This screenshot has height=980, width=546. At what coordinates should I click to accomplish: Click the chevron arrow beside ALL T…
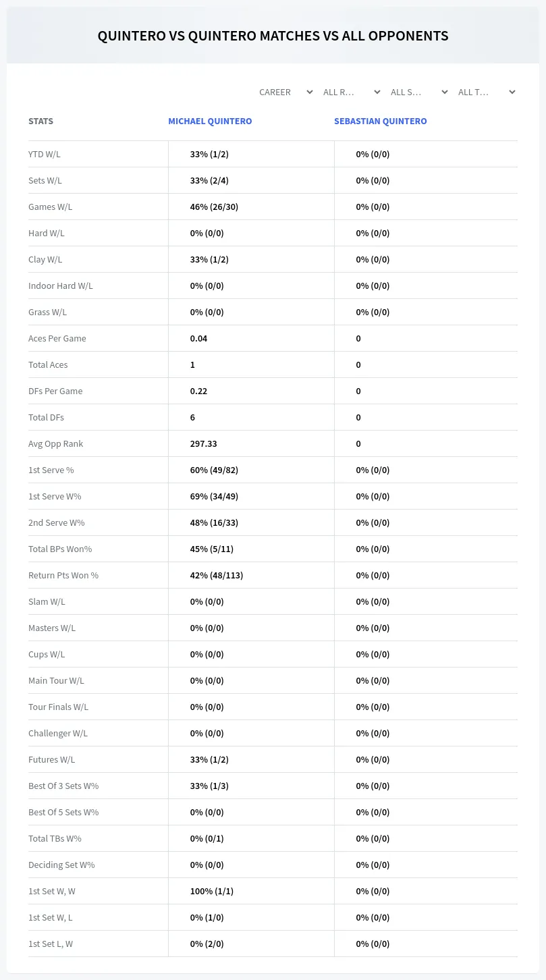pos(512,92)
